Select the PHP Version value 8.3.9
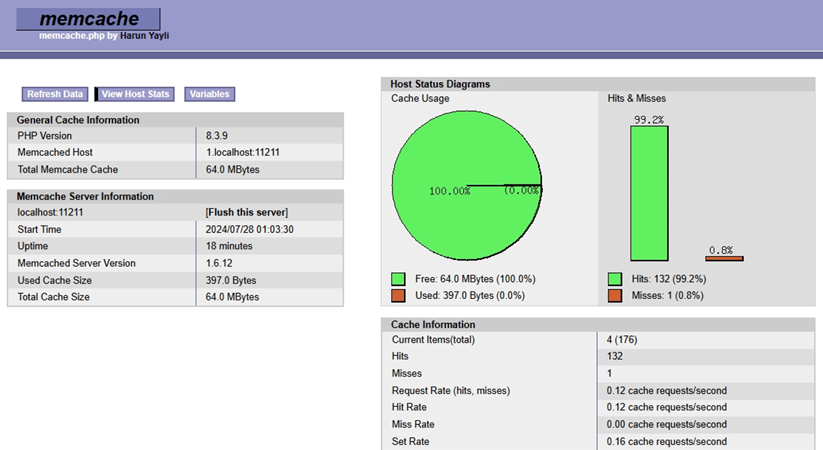Viewport: 823px width, 450px height. click(x=217, y=135)
